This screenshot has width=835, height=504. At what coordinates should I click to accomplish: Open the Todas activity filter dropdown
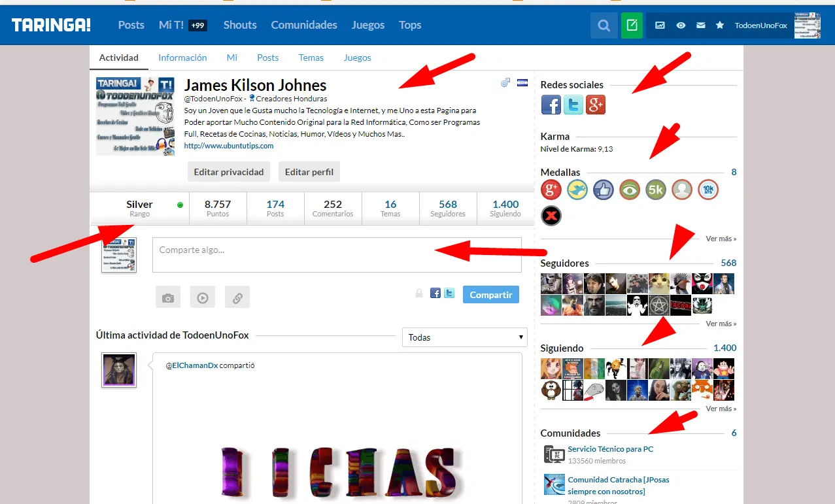(x=464, y=337)
